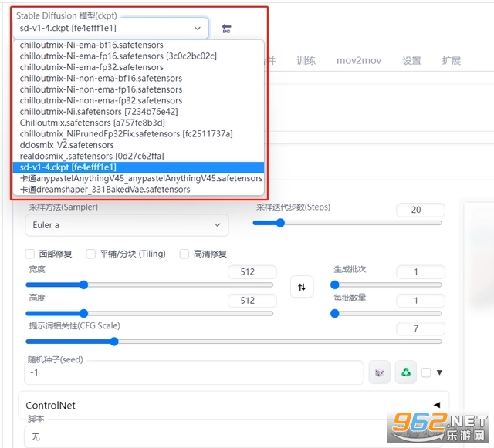Screen dimensions: 494x448
Task: Expand the ControlNet panel arrow
Action: [x=437, y=405]
